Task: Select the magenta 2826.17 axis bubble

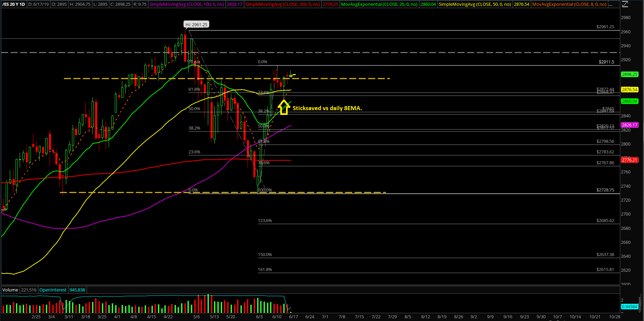Action: point(629,125)
